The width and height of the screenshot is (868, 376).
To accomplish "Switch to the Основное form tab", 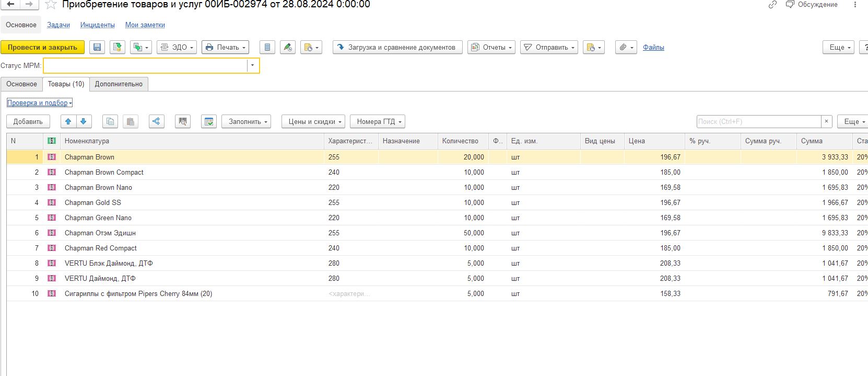I will [21, 84].
